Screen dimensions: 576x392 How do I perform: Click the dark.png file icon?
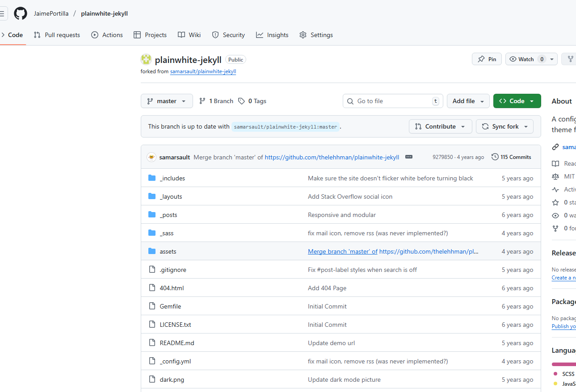point(152,379)
